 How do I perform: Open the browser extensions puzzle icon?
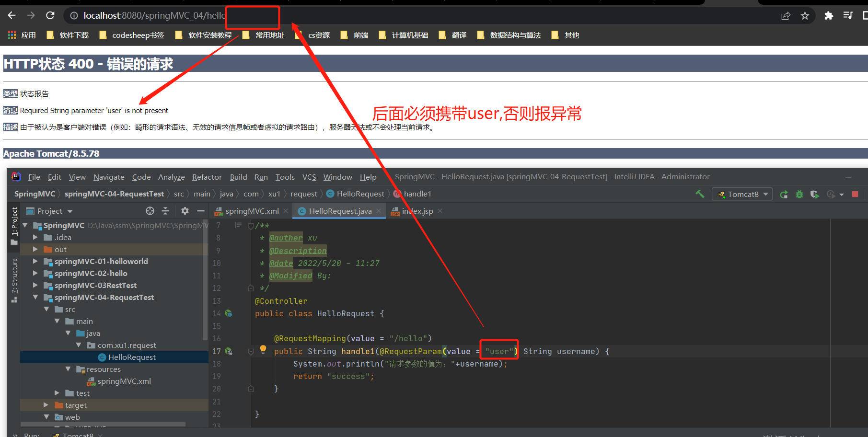829,16
